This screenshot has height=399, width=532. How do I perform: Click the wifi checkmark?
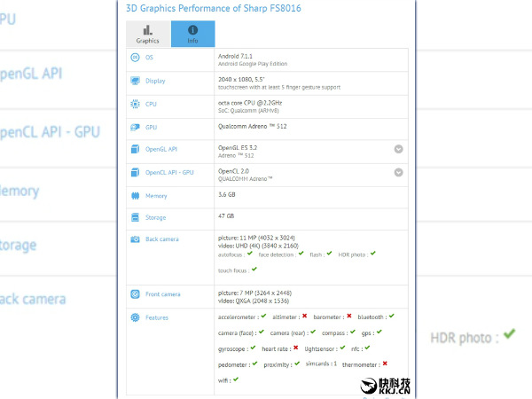tap(236, 379)
